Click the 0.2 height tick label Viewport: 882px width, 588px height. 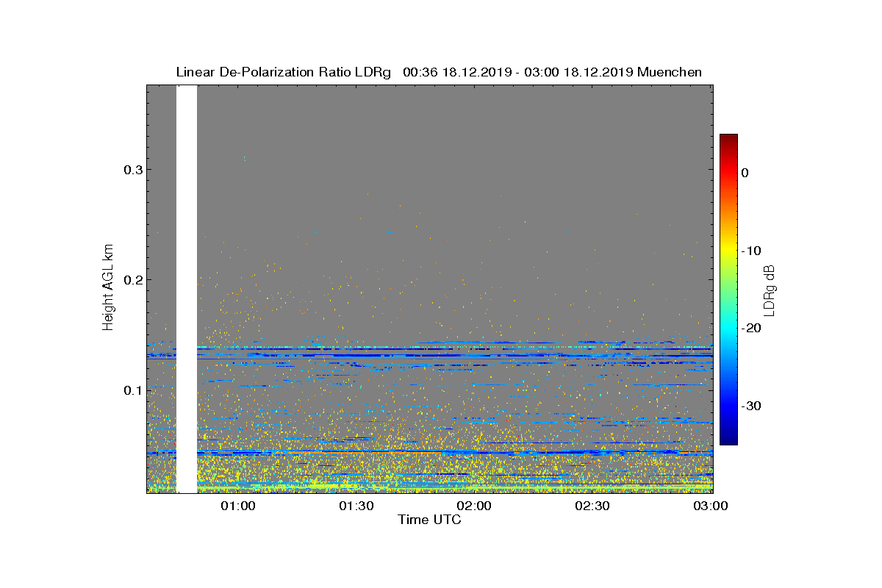click(x=132, y=280)
